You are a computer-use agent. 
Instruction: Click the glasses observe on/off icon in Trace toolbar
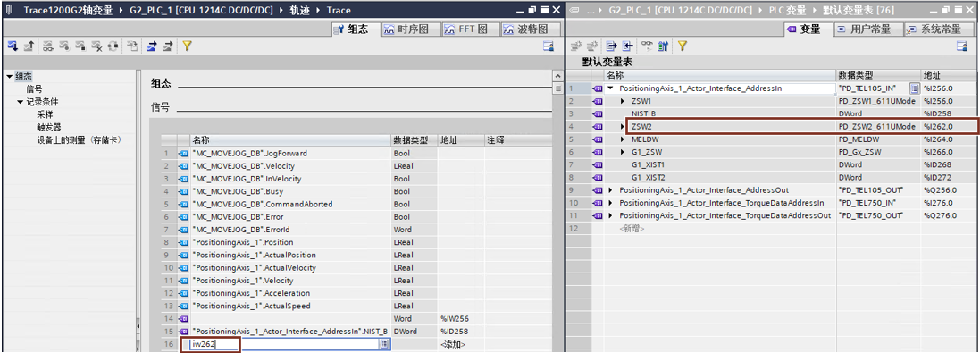(48, 46)
